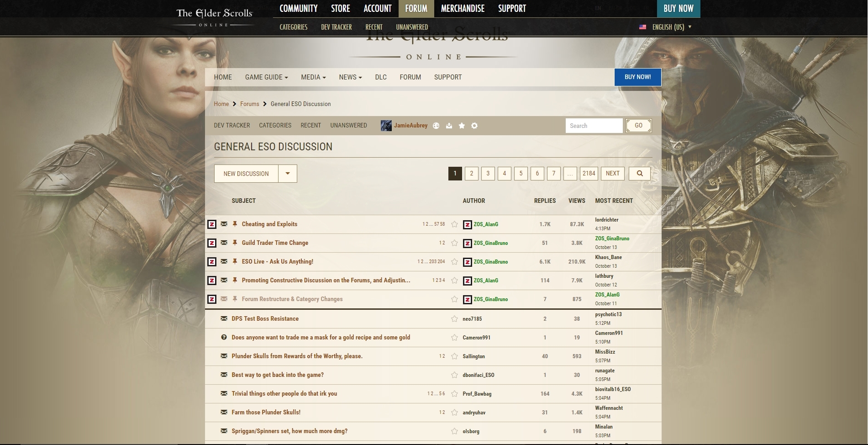This screenshot has width=868, height=445.
Task: Open Cheating and Exploits thread
Action: tap(269, 224)
